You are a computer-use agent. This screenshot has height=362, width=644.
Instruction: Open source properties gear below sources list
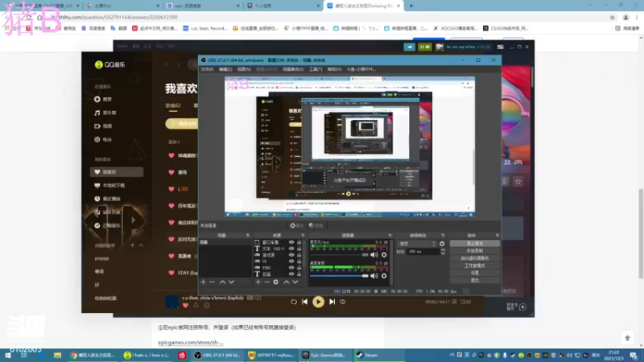(x=275, y=282)
